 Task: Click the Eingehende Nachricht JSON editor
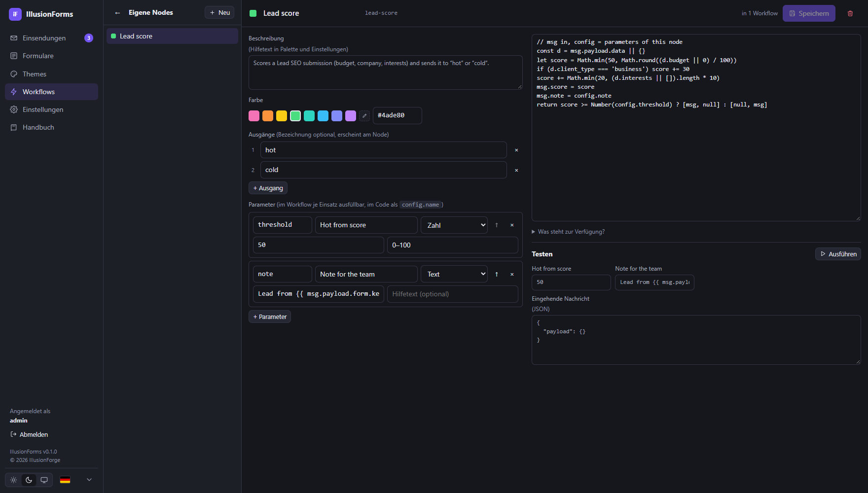[x=696, y=340]
